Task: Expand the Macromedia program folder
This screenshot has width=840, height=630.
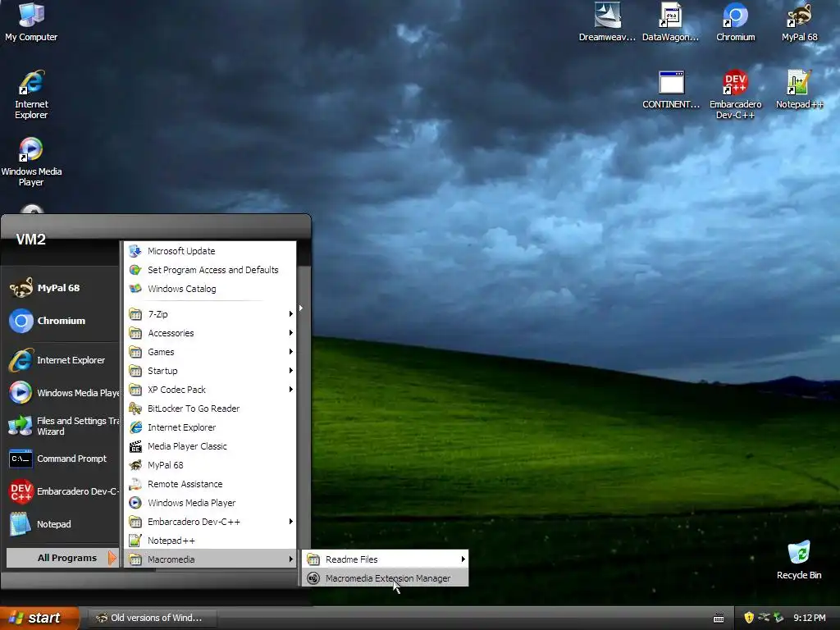Action: 210,559
